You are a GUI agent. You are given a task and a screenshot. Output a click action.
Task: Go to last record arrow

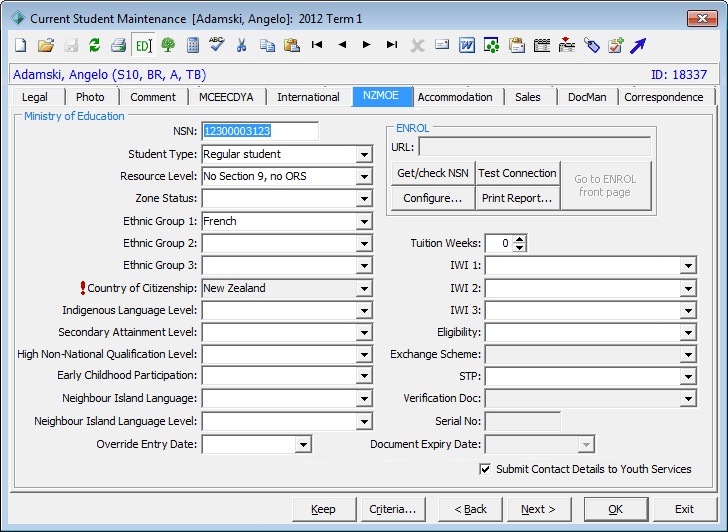[392, 45]
